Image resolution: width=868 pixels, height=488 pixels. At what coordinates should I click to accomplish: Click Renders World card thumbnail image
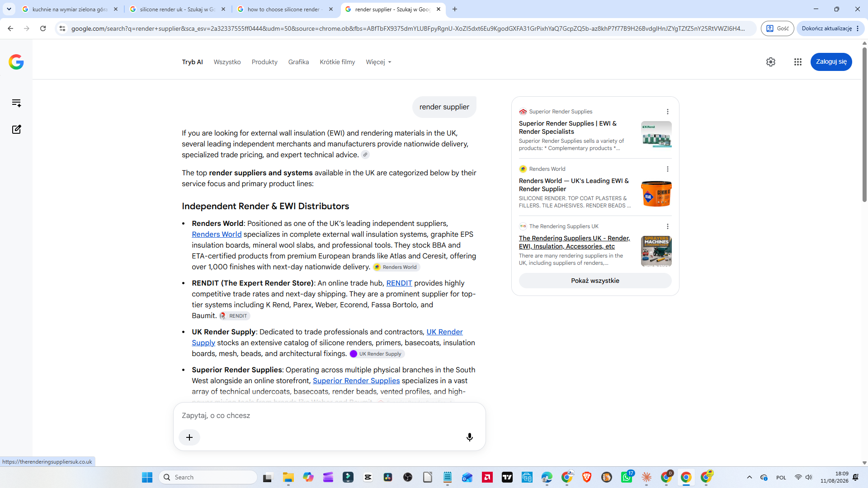tap(656, 193)
